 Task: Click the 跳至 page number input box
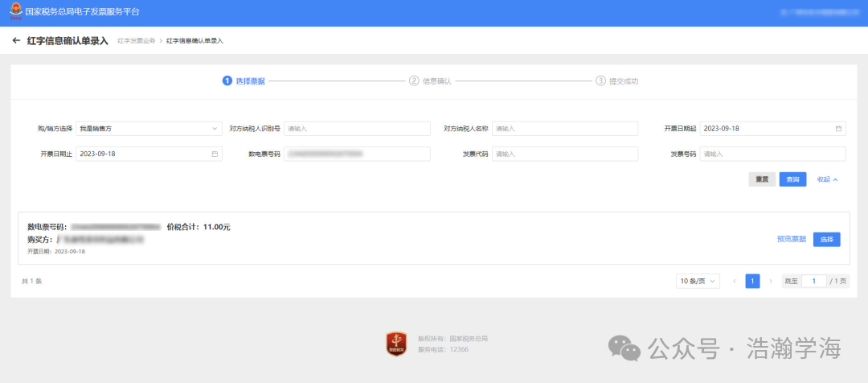[813, 281]
